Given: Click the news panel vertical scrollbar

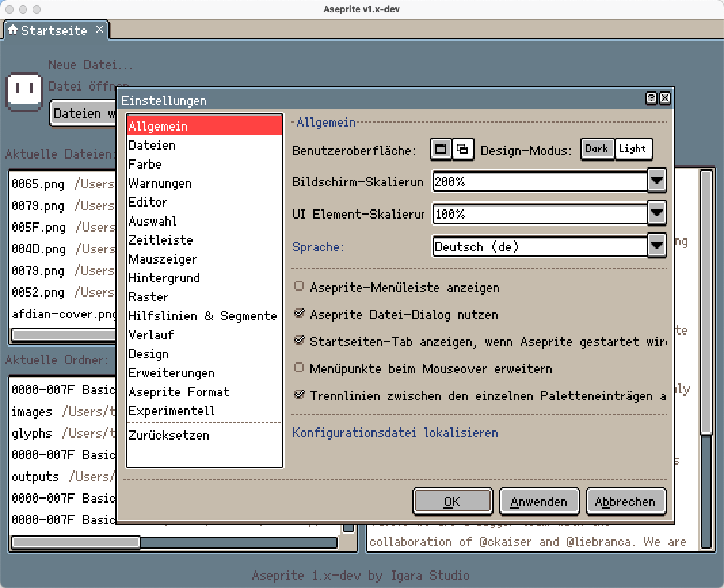Looking at the screenshot, I should (x=706, y=358).
